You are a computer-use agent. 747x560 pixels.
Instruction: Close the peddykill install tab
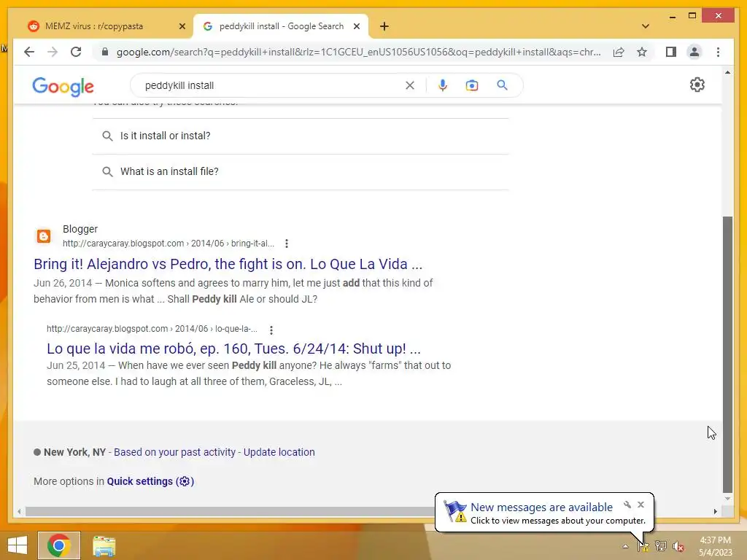click(356, 27)
